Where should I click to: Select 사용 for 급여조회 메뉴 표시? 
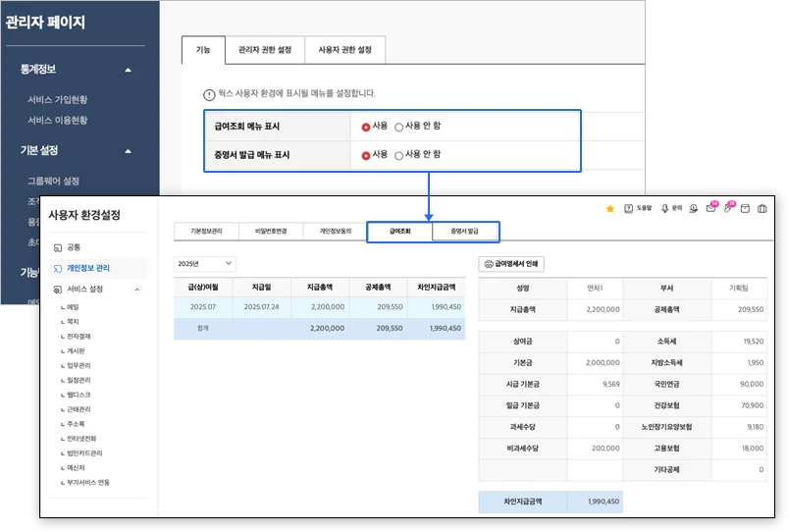pyautogui.click(x=366, y=127)
